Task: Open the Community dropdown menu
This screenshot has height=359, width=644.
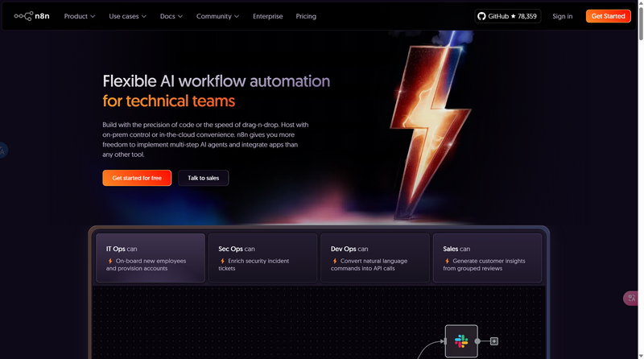Action: 217,16
